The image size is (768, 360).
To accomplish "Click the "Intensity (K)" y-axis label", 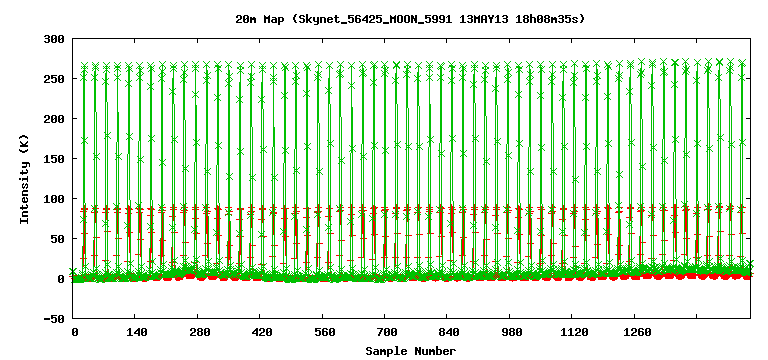I will coord(24,179).
